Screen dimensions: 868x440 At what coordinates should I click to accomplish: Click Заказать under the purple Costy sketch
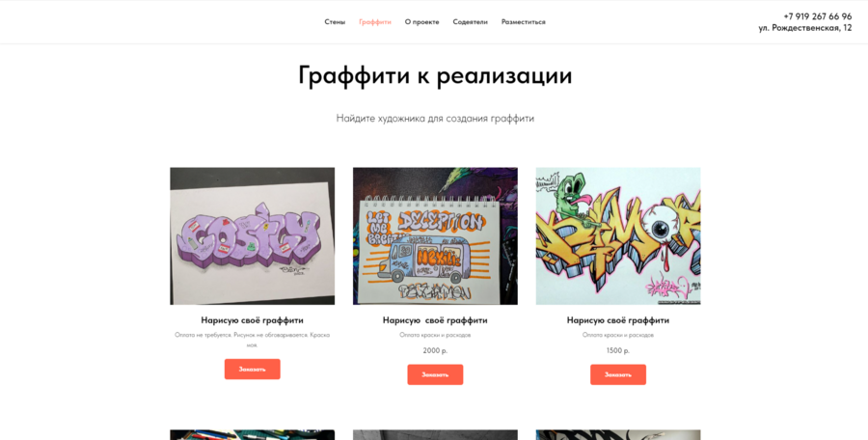(x=252, y=369)
